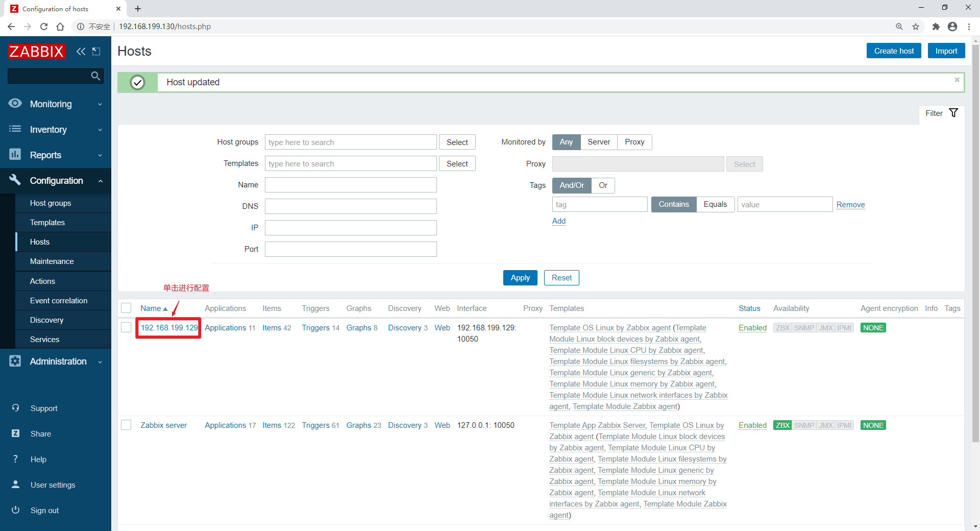The height and width of the screenshot is (531, 980).
Task: Select Contains tag operator
Action: (674, 204)
